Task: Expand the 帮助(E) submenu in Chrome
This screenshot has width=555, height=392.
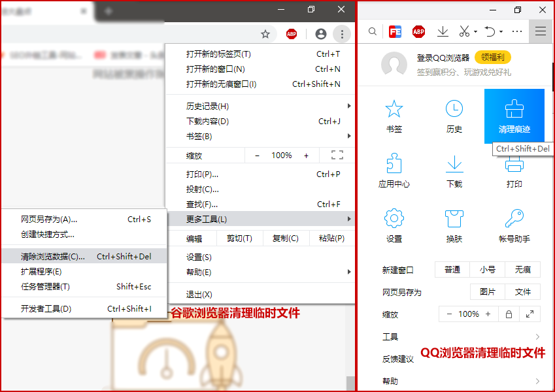Action: 349,272
